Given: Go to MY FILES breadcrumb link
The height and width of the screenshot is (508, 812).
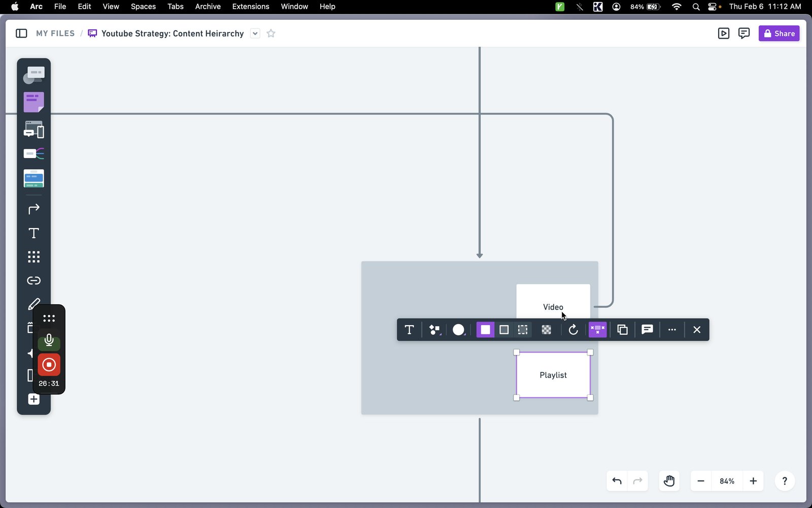Looking at the screenshot, I should [x=55, y=34].
